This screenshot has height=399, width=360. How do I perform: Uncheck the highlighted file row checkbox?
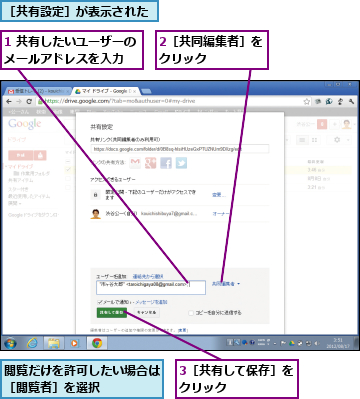coord(68,169)
